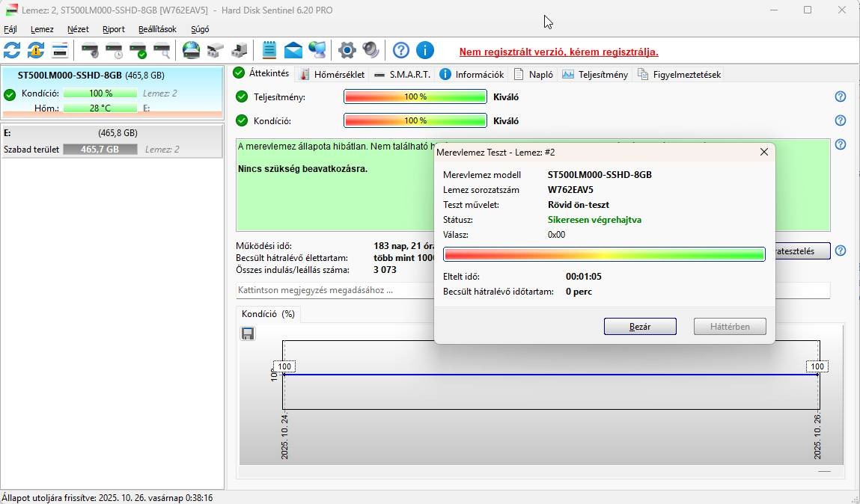Image resolution: width=860 pixels, height=504 pixels.
Task: Click the red registration link text
Action: (559, 52)
